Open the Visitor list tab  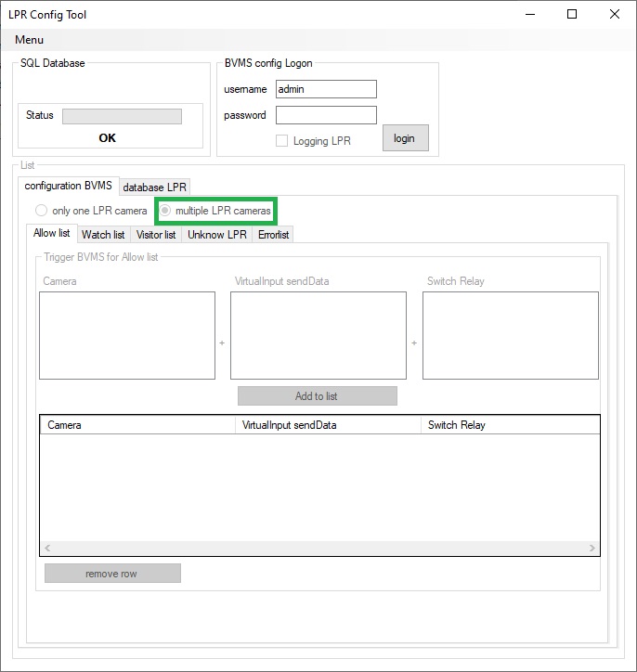pyautogui.click(x=156, y=235)
